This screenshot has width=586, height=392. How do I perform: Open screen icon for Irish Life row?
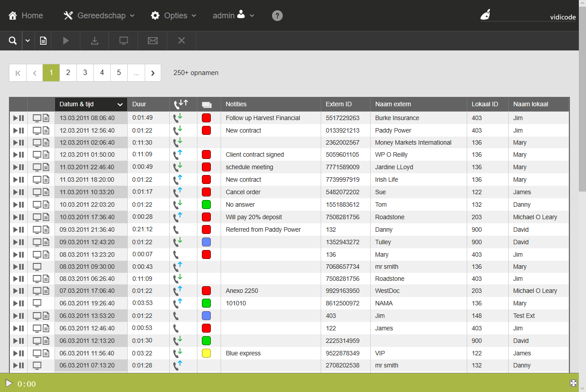(x=37, y=180)
